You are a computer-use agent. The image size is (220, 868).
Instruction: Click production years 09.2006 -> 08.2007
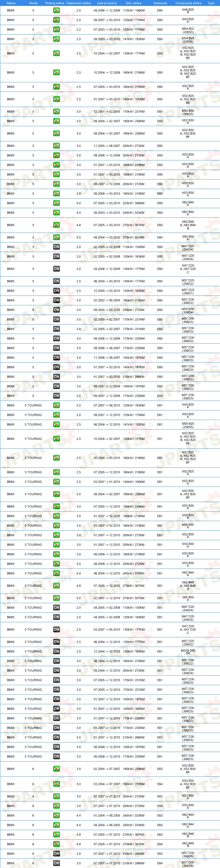click(x=107, y=348)
